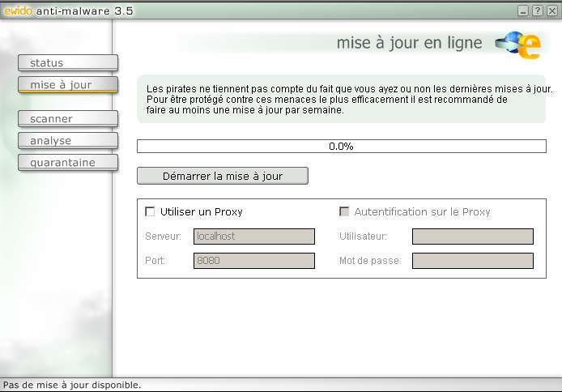Minimize the ewido window
Viewport: 562px width, 392px height.
(x=523, y=11)
